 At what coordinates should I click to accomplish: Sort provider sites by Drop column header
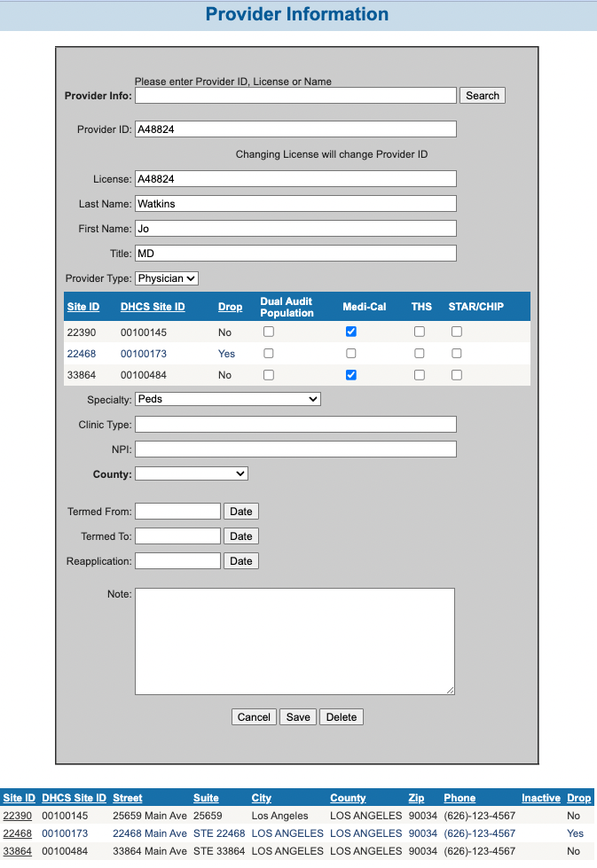(230, 307)
